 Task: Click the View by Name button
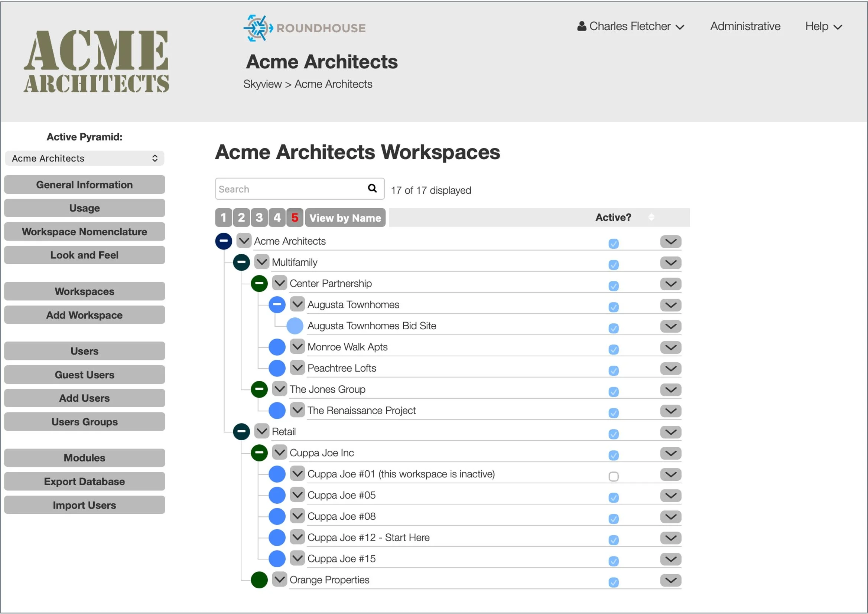tap(345, 218)
